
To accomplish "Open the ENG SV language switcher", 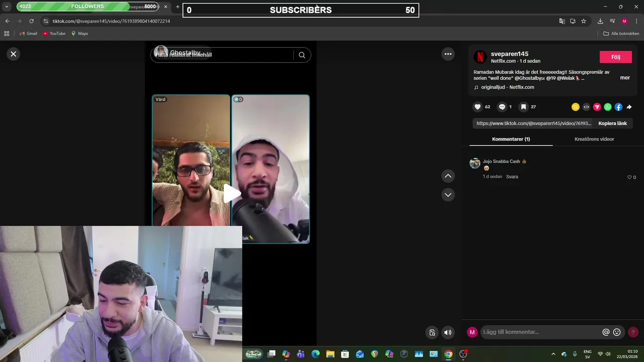I will pos(587,354).
